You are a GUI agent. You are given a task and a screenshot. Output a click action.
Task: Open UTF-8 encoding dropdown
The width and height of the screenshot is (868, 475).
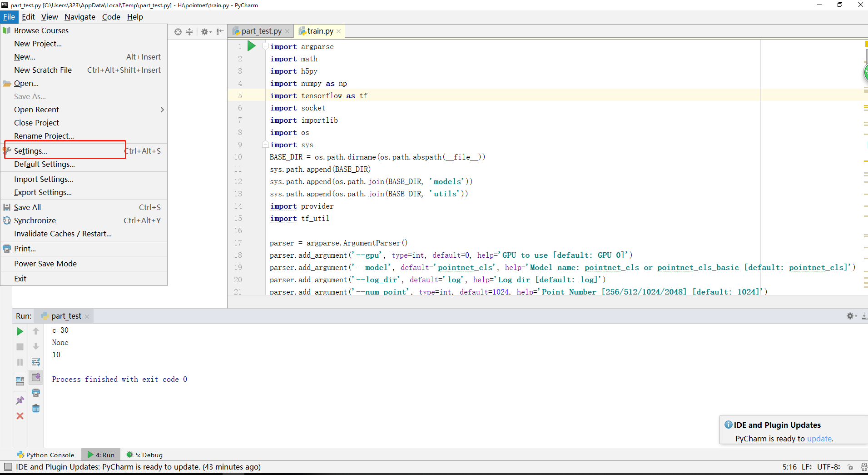click(x=829, y=467)
